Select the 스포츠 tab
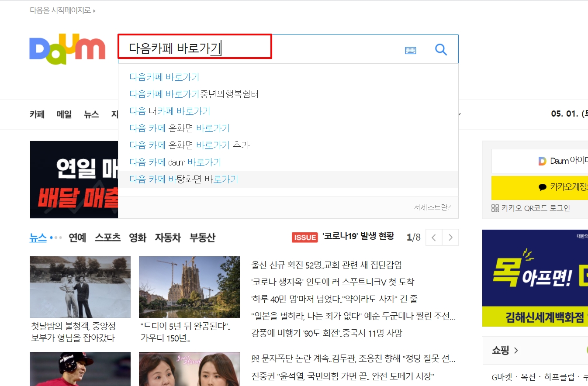Screen dimensions: 588x386 pyautogui.click(x=107, y=238)
